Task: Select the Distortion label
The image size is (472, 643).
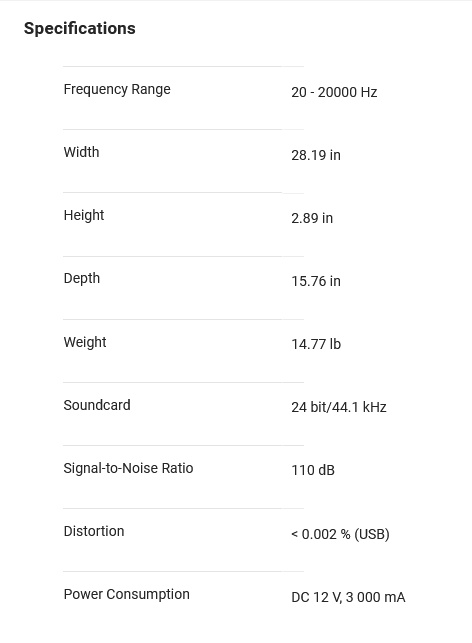Action: [94, 531]
